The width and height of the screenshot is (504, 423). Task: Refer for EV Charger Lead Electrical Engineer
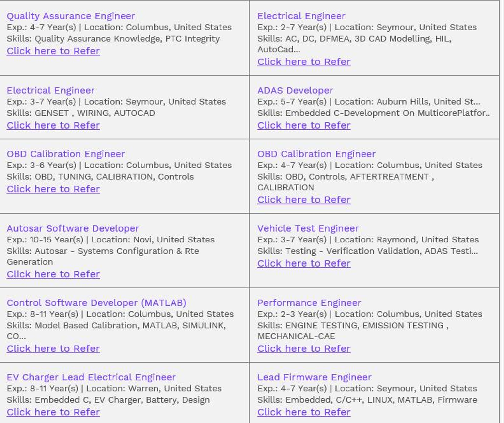pyautogui.click(x=53, y=412)
